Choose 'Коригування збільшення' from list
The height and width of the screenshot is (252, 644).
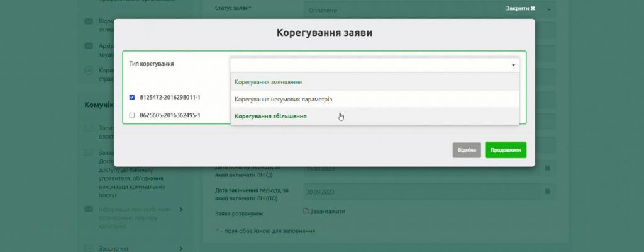click(270, 117)
